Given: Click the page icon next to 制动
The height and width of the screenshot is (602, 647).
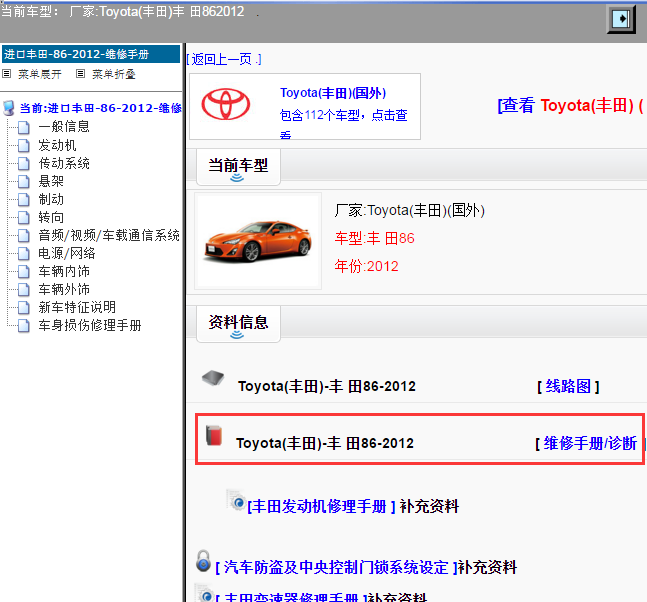Looking at the screenshot, I should pyautogui.click(x=24, y=200).
